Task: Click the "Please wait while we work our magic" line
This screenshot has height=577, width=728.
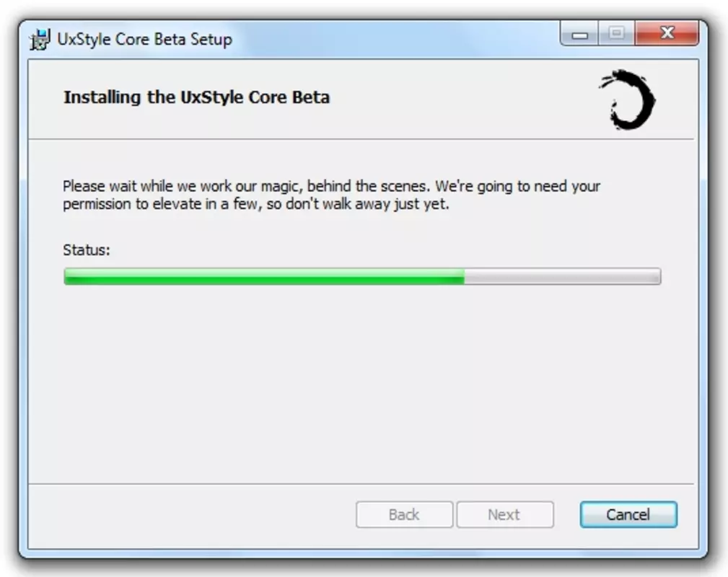Action: tap(331, 186)
